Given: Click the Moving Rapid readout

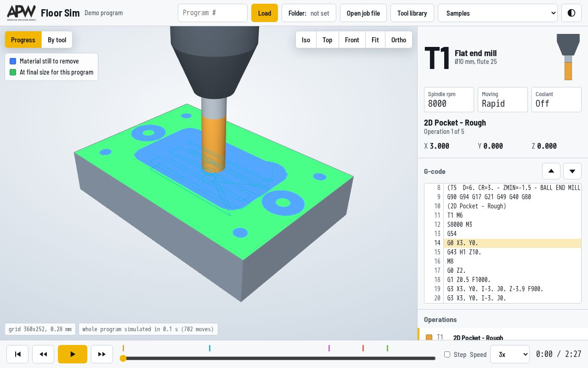Looking at the screenshot, I should [503, 99].
